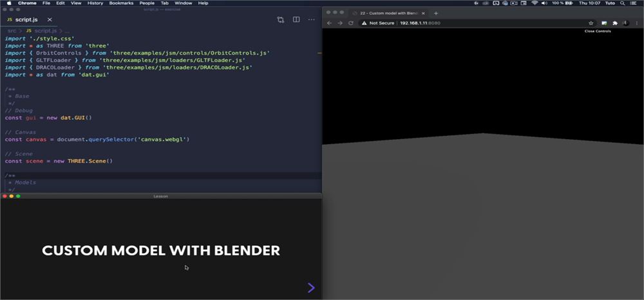
Task: Open the battery status showing 100 %
Action: pyautogui.click(x=562, y=3)
